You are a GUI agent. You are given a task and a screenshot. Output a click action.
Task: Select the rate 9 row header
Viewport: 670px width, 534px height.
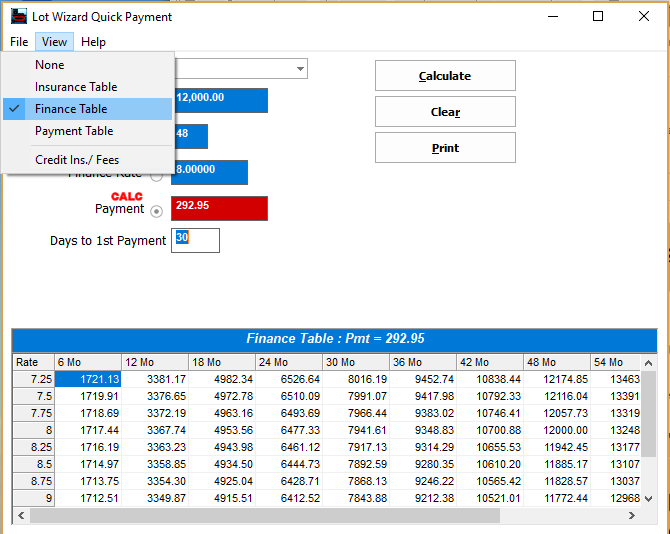33,499
